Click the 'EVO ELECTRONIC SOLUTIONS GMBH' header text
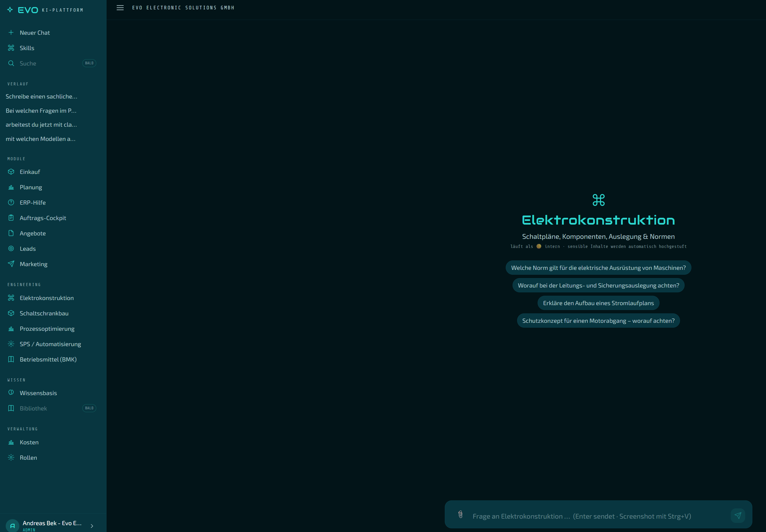Screen dimensions: 766x532 point(183,8)
